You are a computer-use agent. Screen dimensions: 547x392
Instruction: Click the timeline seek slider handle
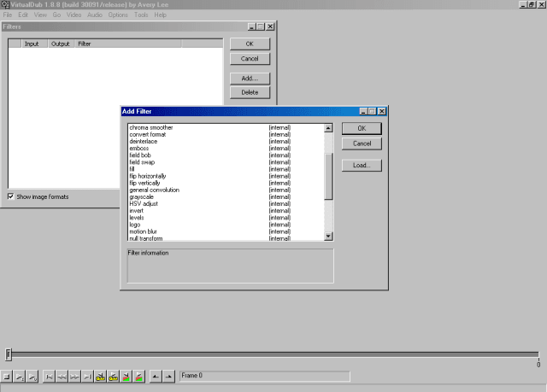tap(9, 354)
